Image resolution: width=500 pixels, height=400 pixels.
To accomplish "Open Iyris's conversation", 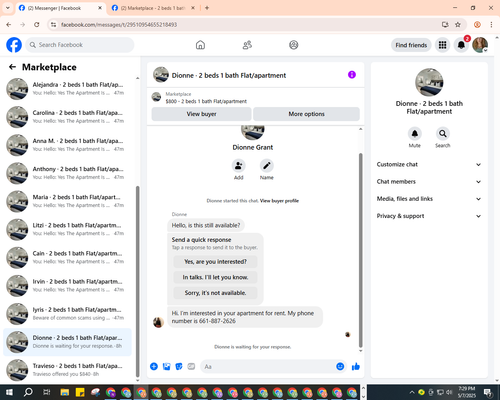I will (68, 314).
